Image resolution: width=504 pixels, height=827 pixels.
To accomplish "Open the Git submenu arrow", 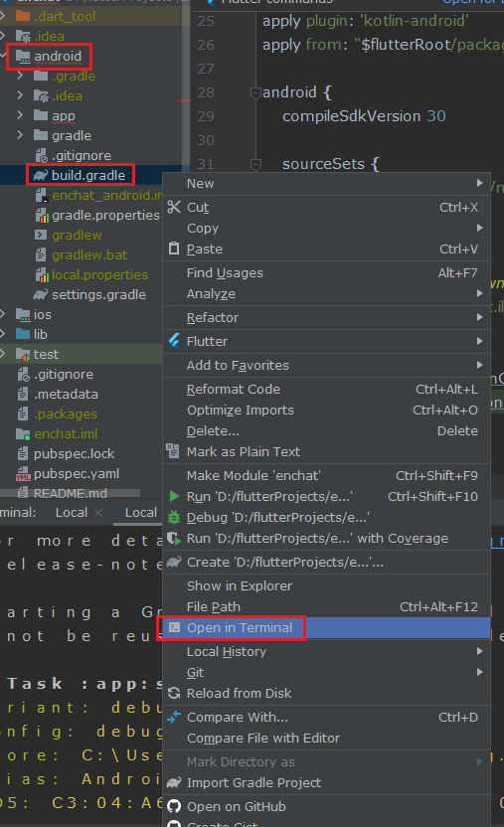I will pos(480,672).
